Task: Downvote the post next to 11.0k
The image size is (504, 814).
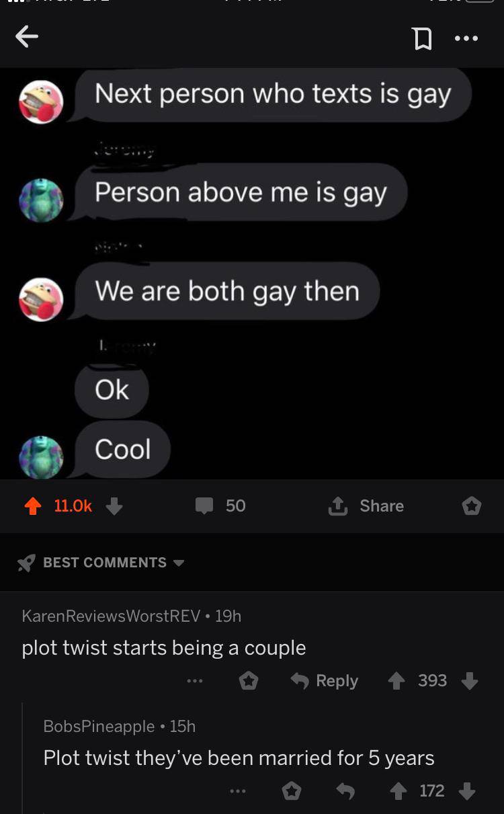Action: [114, 506]
